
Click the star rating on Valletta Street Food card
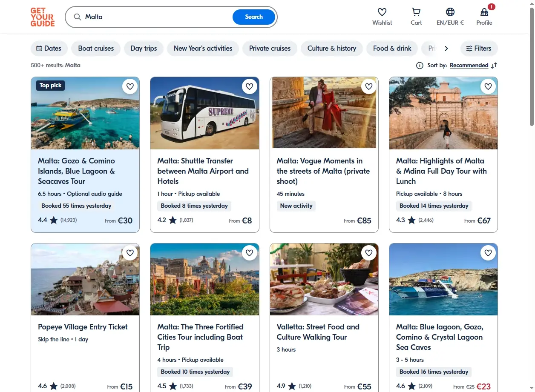point(292,386)
